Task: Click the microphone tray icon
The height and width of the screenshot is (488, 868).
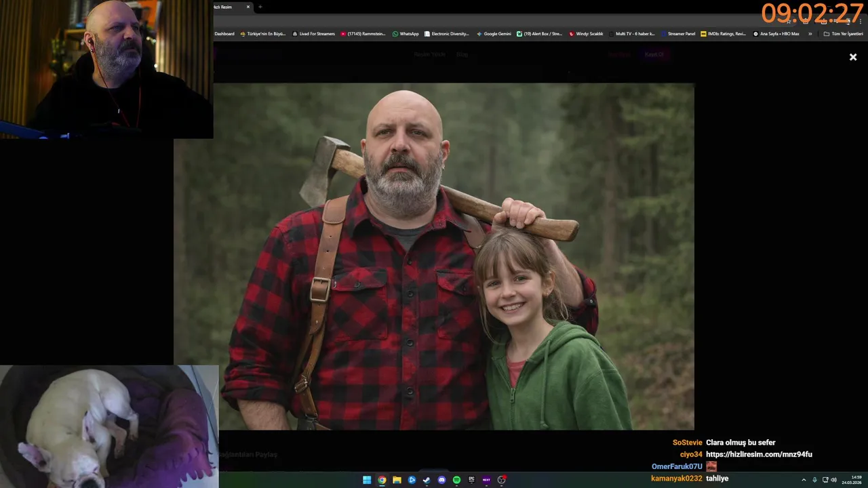Action: point(814,480)
